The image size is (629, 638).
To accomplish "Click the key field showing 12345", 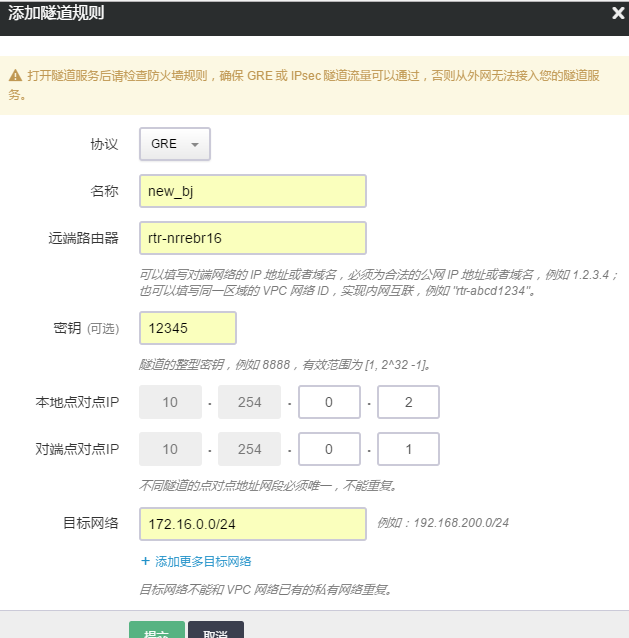I will point(188,328).
